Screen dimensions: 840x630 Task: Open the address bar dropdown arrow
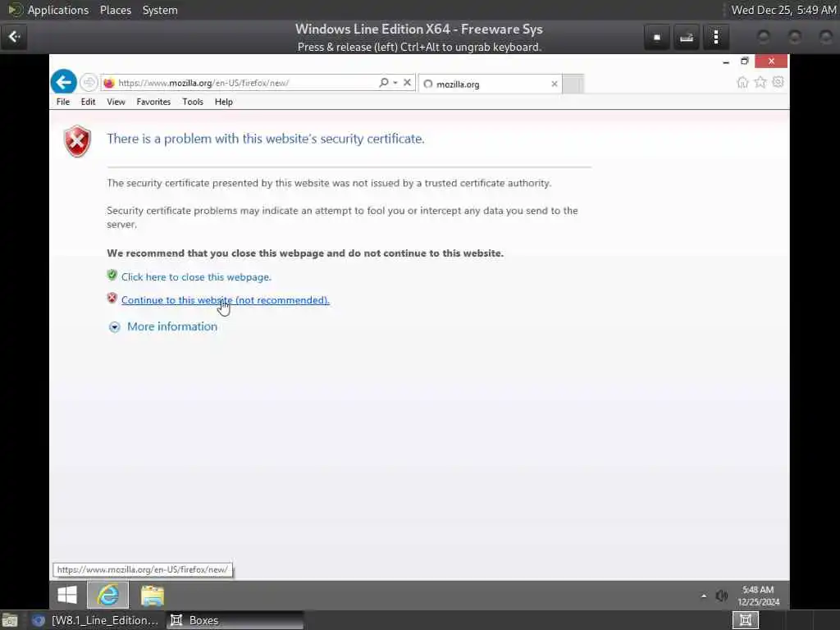395,83
